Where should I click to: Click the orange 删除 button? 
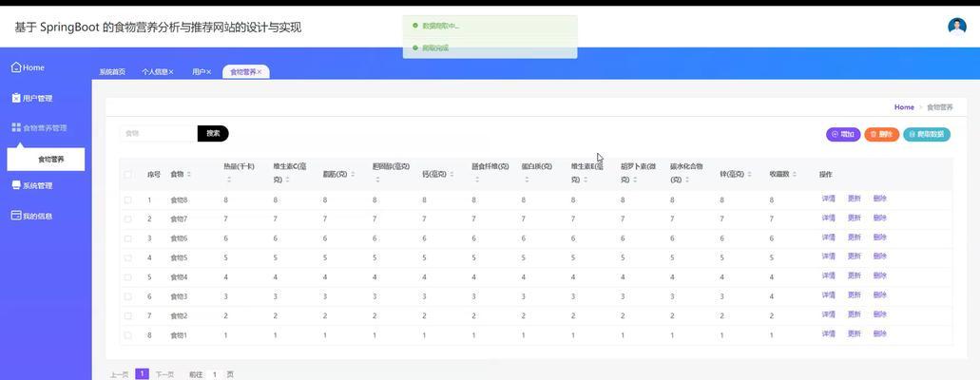point(882,134)
